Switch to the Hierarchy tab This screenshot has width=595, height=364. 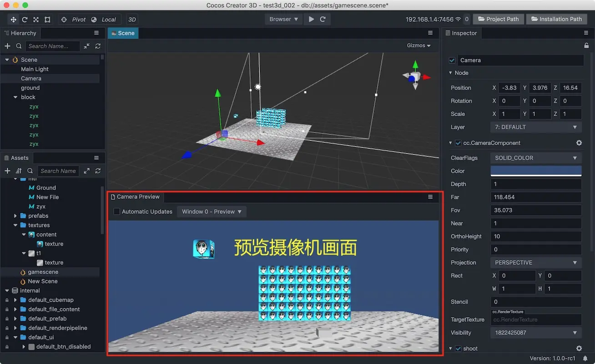click(x=20, y=33)
